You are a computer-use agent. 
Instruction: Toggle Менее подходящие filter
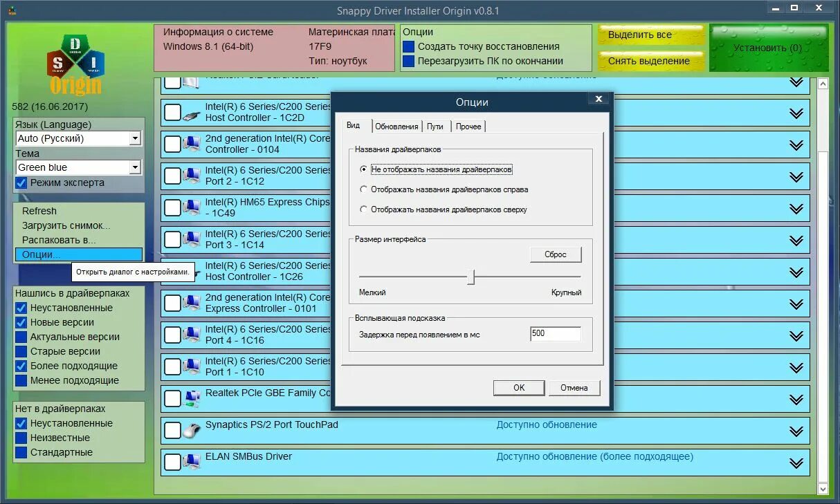(21, 380)
